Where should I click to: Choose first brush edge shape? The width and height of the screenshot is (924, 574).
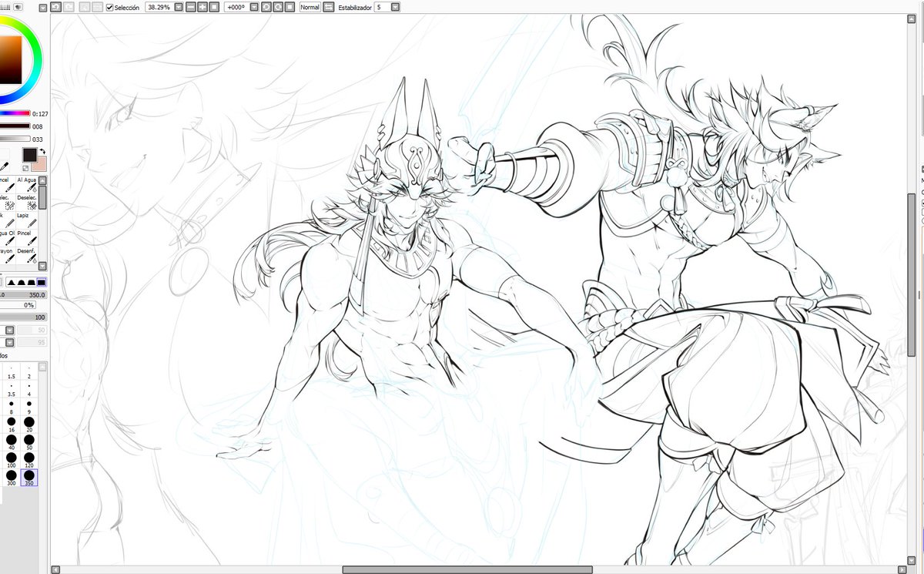point(12,282)
